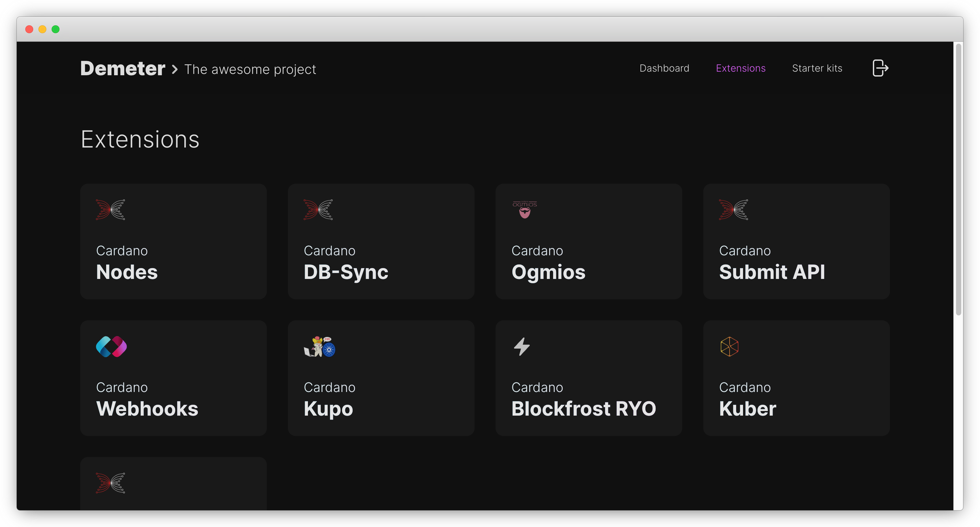Click the Kupo mascot logo icon
Image resolution: width=980 pixels, height=527 pixels.
click(319, 346)
